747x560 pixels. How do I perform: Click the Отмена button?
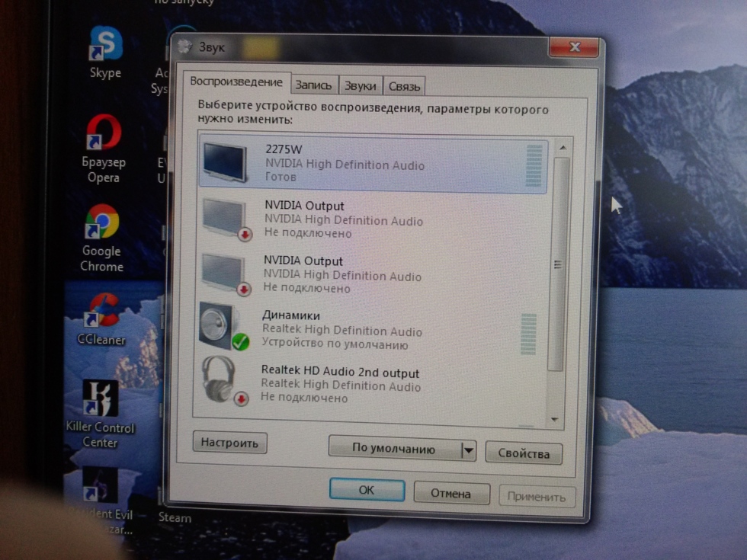(450, 494)
